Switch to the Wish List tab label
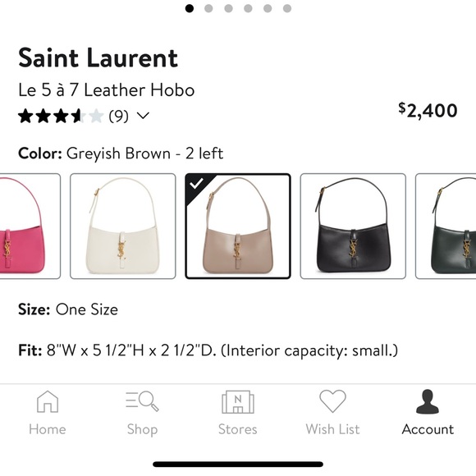The height and width of the screenshot is (476, 476). 332,429
